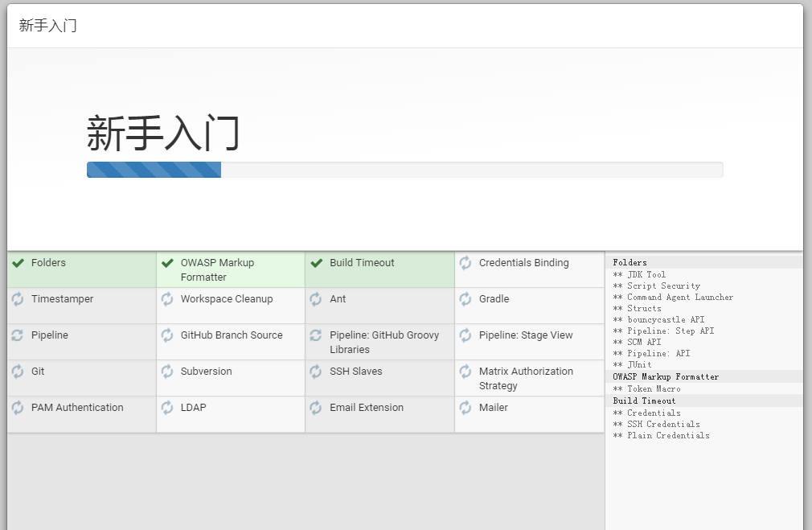The width and height of the screenshot is (812, 530).
Task: Click the Subversion plugin label
Action: click(206, 372)
